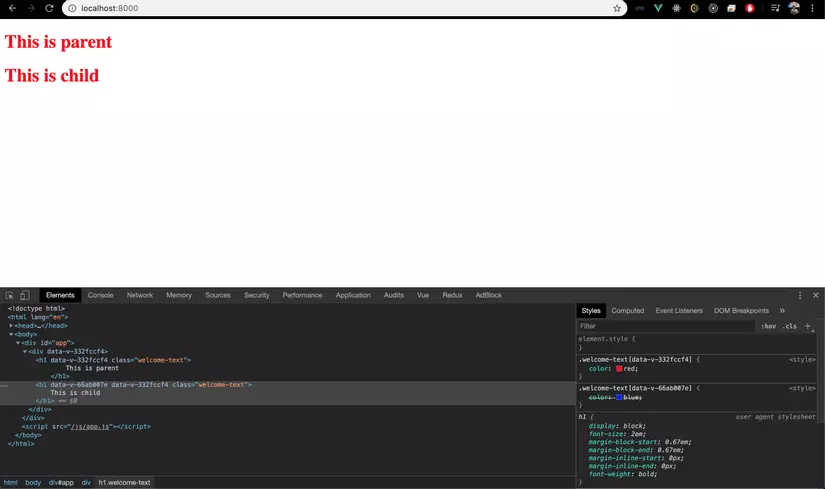
Task: Open the Audits tab
Action: 394,295
